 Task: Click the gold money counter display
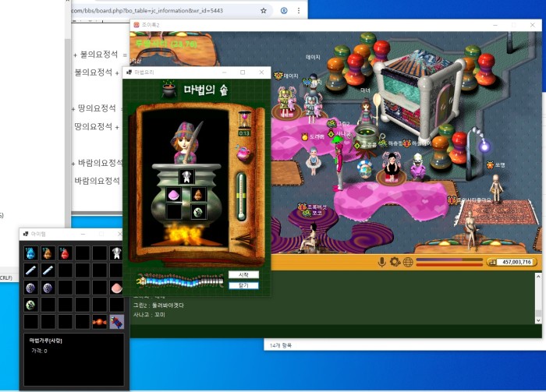(509, 263)
